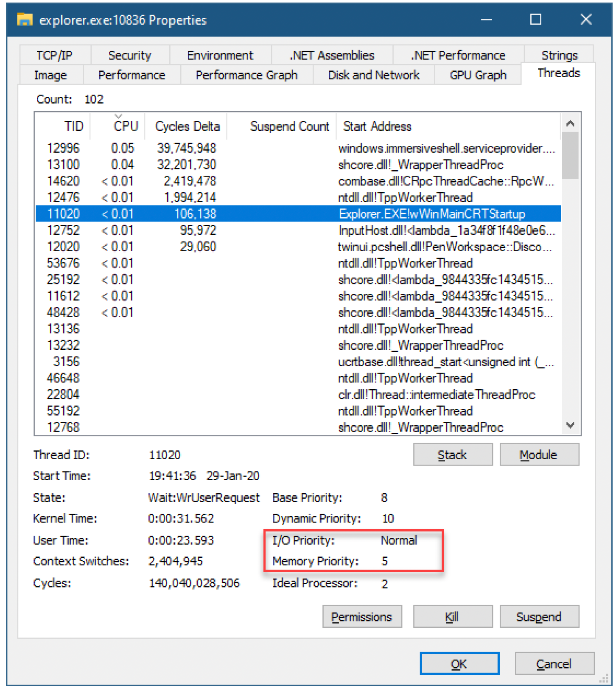The width and height of the screenshot is (616, 691).
Task: Select thread 11612 row
Action: pyautogui.click(x=298, y=296)
